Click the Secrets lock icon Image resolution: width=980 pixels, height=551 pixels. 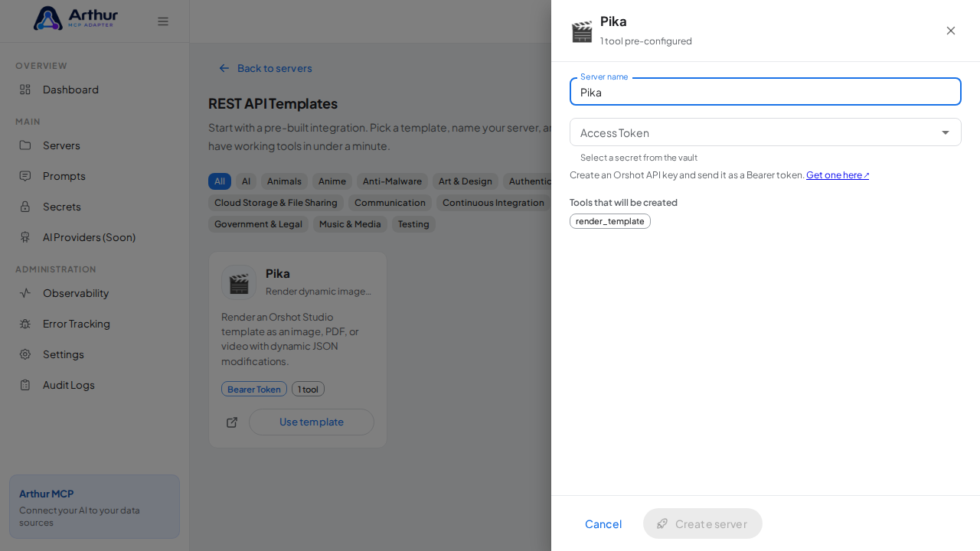[25, 207]
